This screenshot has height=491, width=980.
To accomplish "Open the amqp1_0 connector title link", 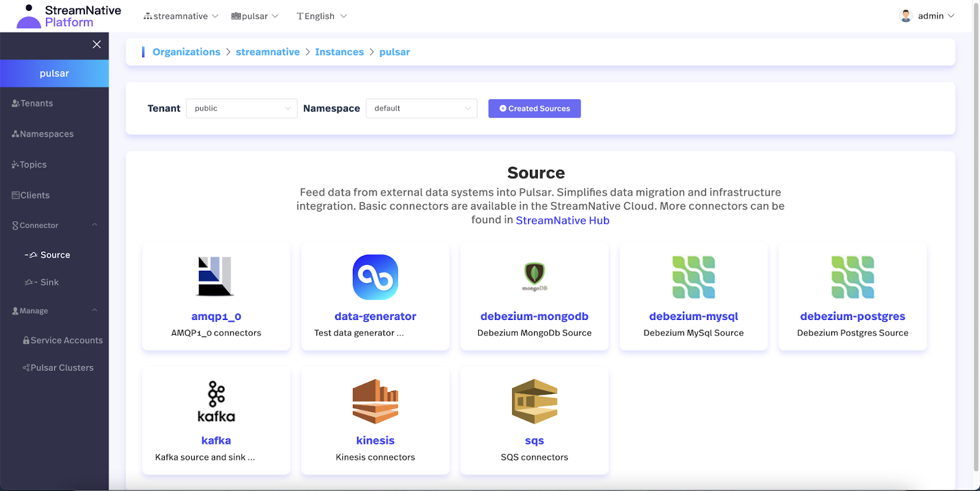I will (x=216, y=316).
